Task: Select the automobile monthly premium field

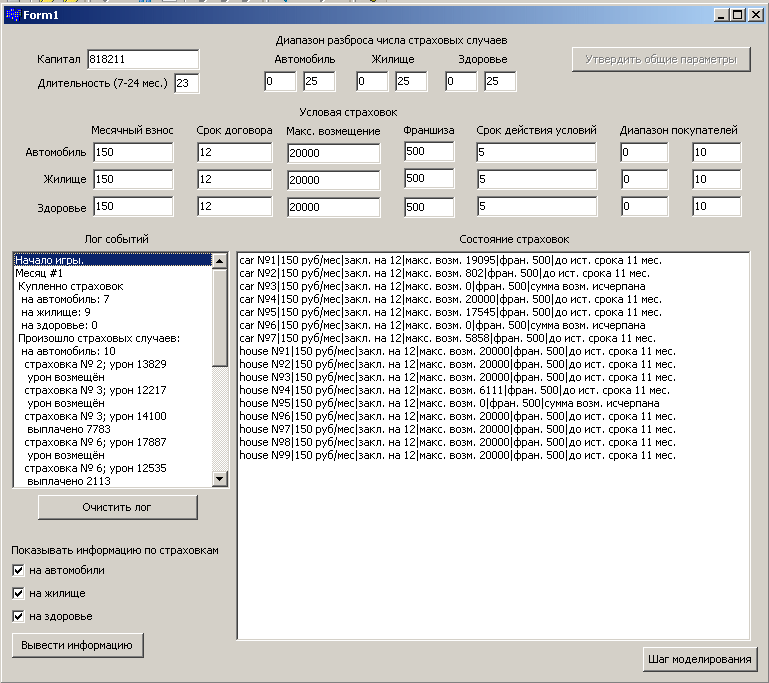Action: (x=133, y=152)
